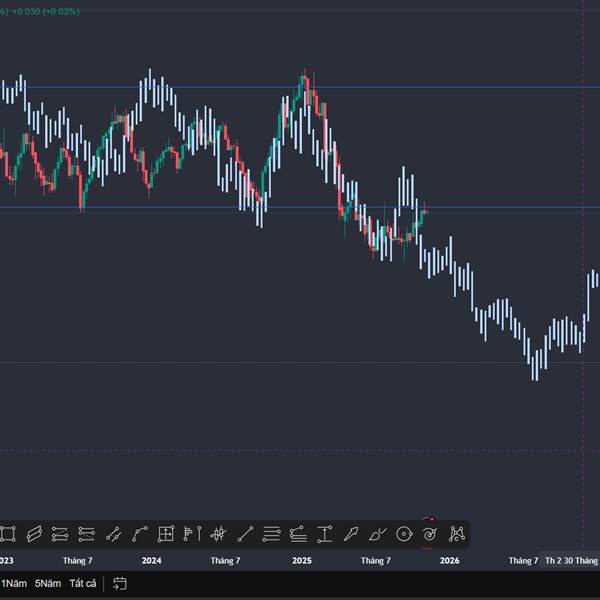Viewport: 600px width, 600px height.
Task: Select the Gann Box grid tool
Action: (x=166, y=533)
